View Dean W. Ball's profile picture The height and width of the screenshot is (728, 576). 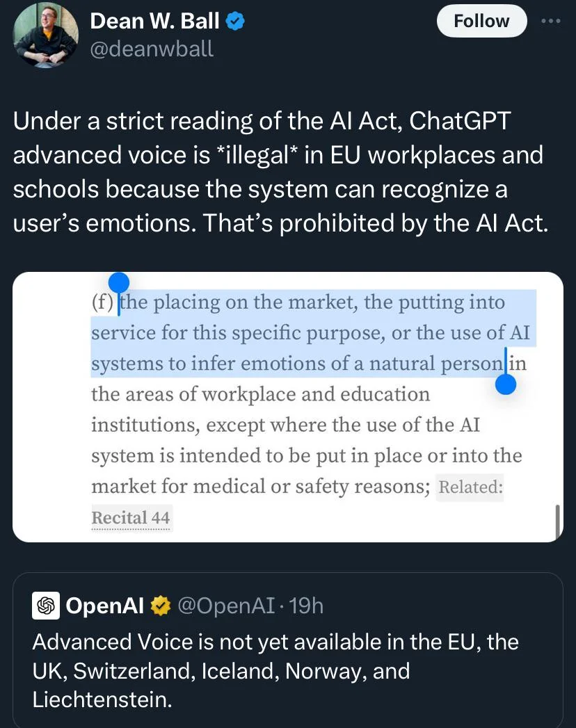[45, 35]
